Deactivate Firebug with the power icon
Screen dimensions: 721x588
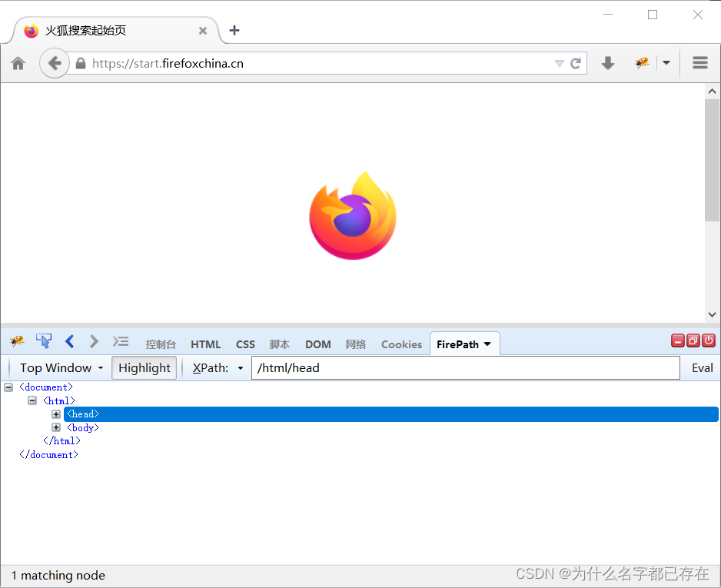coord(709,341)
